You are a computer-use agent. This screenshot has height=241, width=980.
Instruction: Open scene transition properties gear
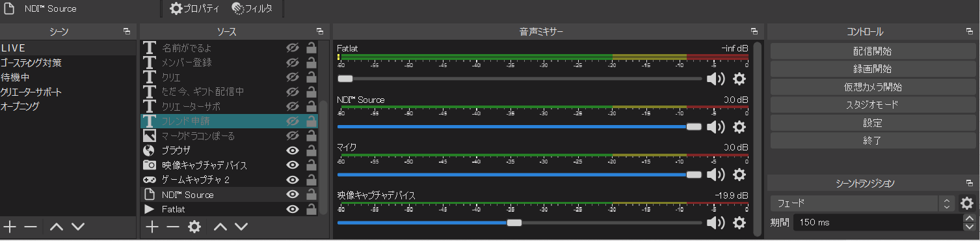click(x=967, y=203)
